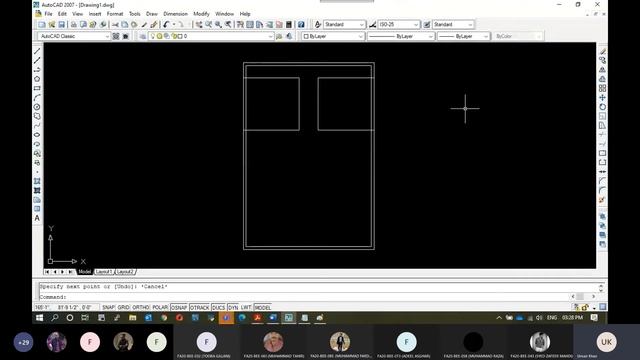Select the Arc draw tool

coord(37,98)
